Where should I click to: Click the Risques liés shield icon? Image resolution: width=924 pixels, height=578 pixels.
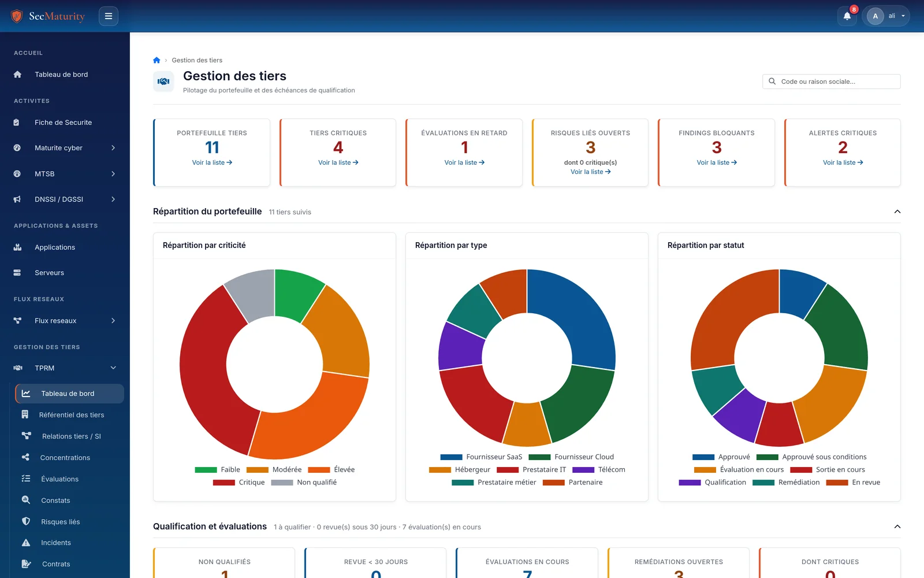[x=26, y=521]
